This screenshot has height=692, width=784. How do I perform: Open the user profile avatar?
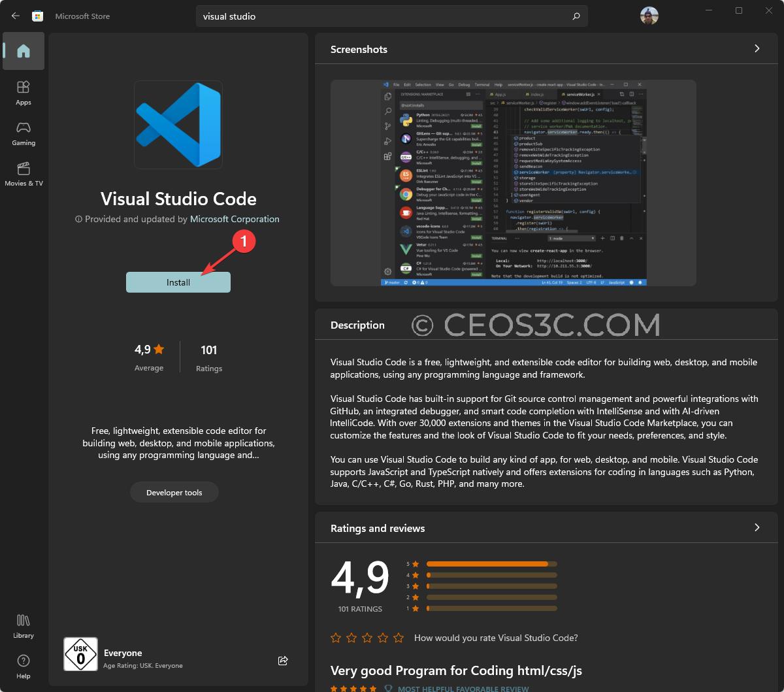[x=649, y=16]
